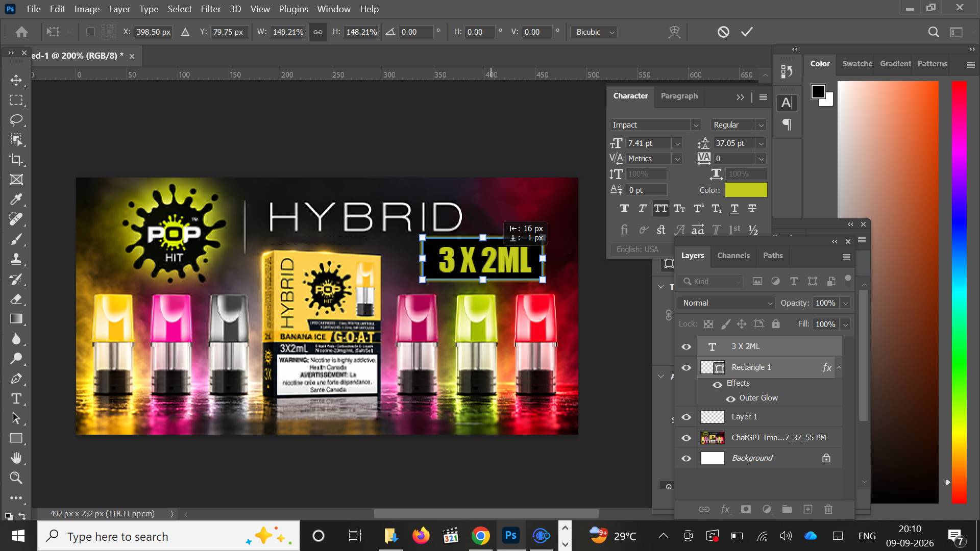
Task: Cancel the transform in options bar
Action: 723,32
